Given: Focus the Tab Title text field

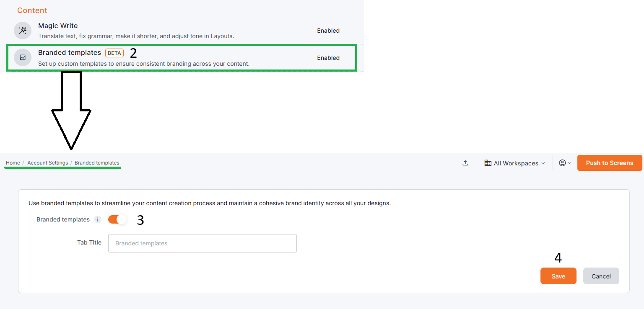Looking at the screenshot, I should click(x=202, y=243).
